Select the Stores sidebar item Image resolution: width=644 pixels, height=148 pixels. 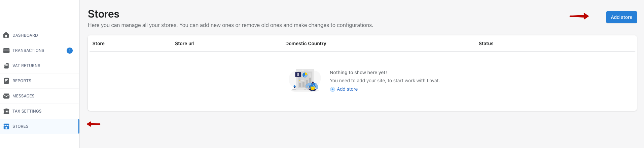(x=39, y=126)
